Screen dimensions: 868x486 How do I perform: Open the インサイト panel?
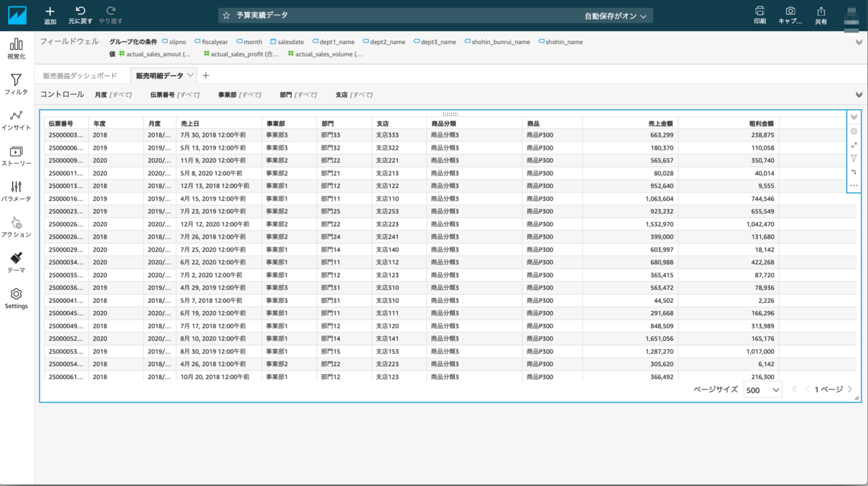click(16, 120)
